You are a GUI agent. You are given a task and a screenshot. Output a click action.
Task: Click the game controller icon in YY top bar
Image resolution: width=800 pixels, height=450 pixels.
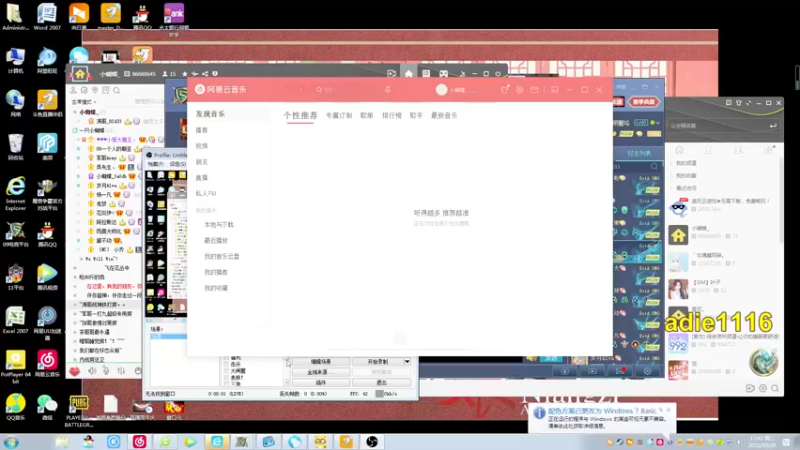point(443,74)
